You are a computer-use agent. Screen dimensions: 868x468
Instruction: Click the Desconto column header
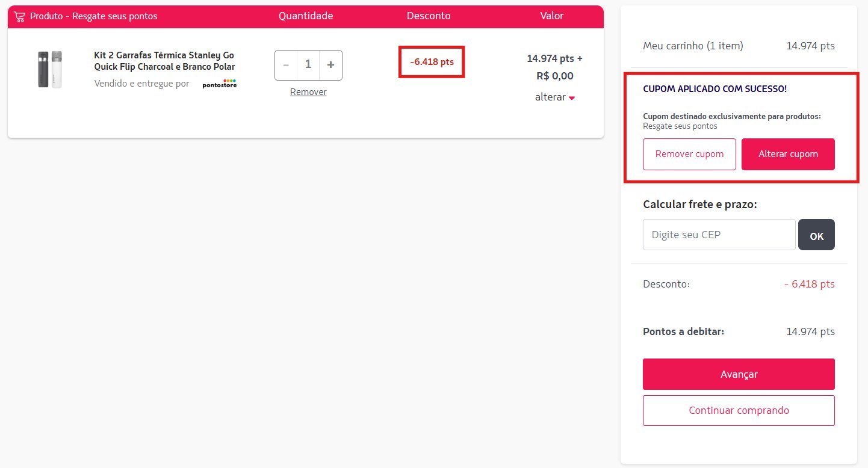coord(429,16)
